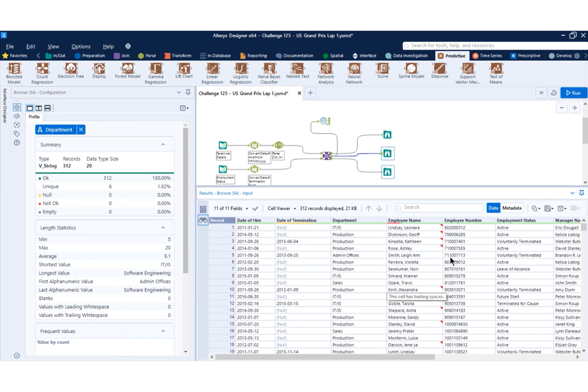This screenshot has height=392, width=588.
Task: Pin the Results window
Action: click(582, 193)
